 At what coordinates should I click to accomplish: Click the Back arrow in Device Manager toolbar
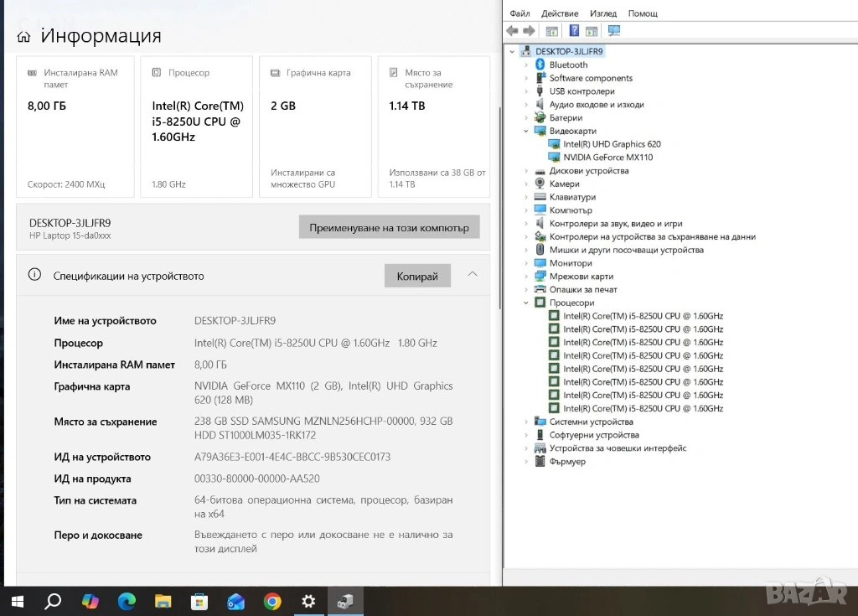[x=512, y=31]
